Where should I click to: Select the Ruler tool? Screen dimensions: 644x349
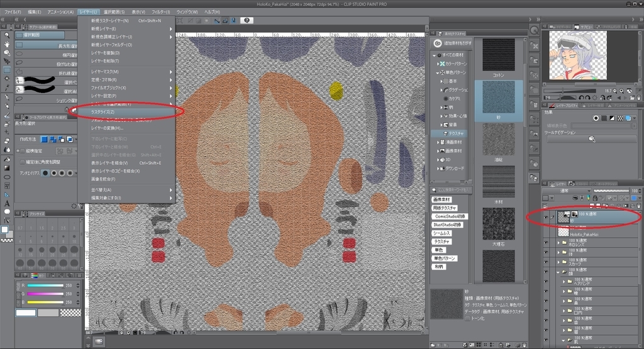6,194
